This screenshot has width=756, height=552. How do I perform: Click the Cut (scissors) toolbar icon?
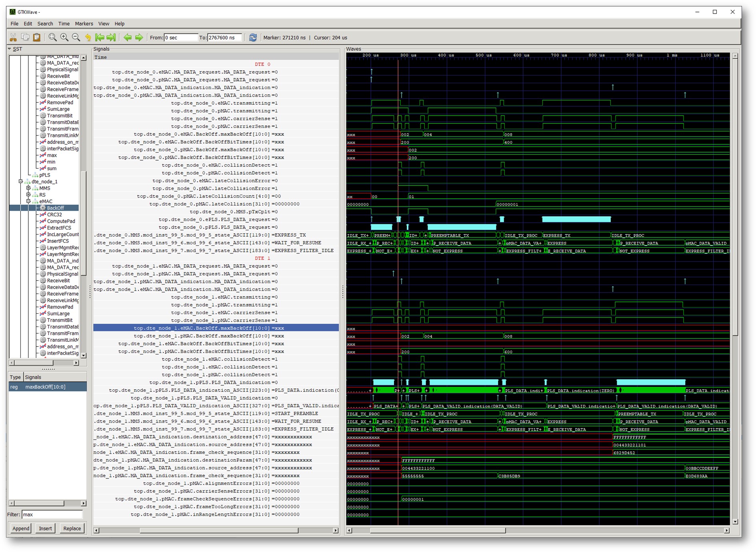tap(13, 38)
